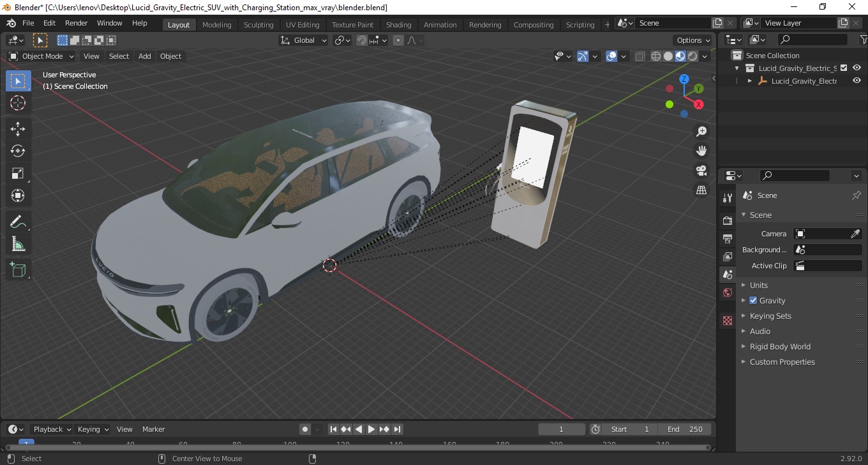Open the View Layer properties tab
868x465 pixels.
[x=728, y=256]
